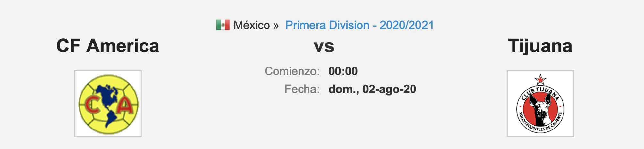Image resolution: width=644 pixels, height=149 pixels.
Task: Open the Club Tijuana crest
Action: pyautogui.click(x=540, y=104)
